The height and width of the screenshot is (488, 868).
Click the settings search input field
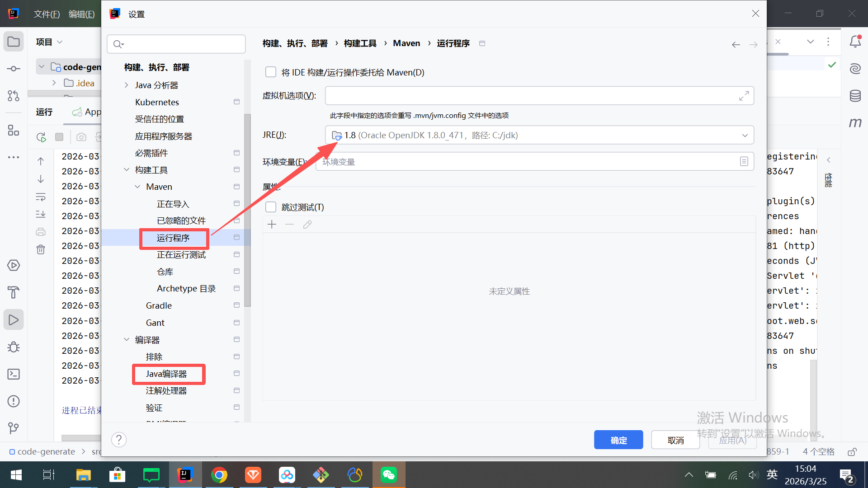[x=181, y=44]
